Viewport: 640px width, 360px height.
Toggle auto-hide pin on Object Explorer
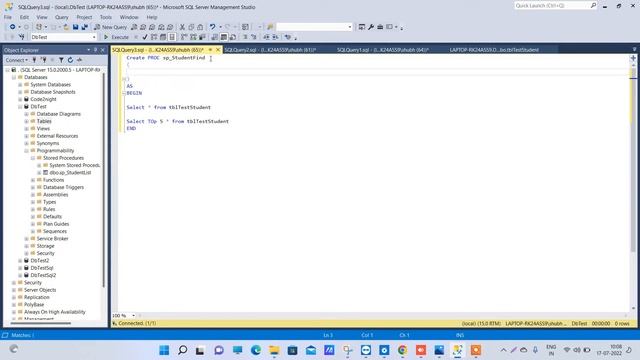coord(96,50)
